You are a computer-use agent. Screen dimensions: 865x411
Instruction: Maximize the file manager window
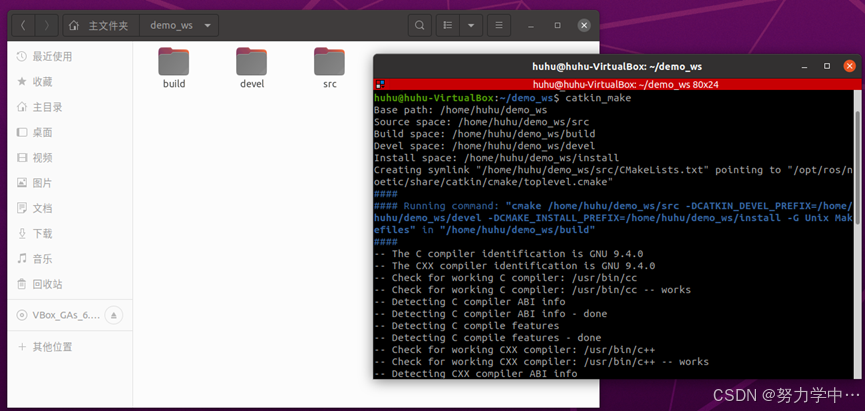click(x=558, y=25)
